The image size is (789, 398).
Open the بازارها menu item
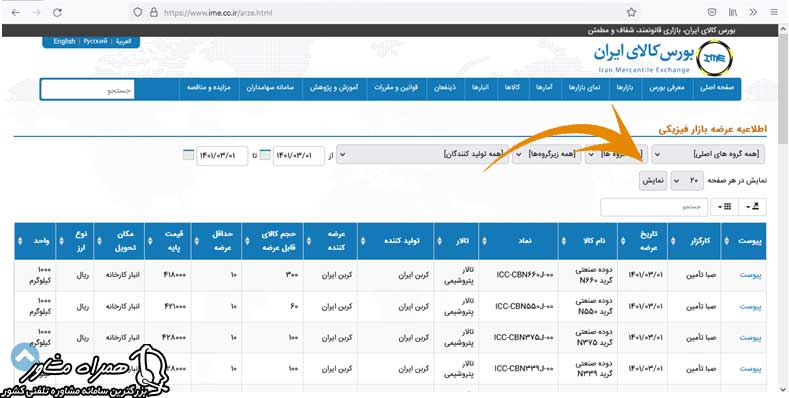(x=625, y=88)
